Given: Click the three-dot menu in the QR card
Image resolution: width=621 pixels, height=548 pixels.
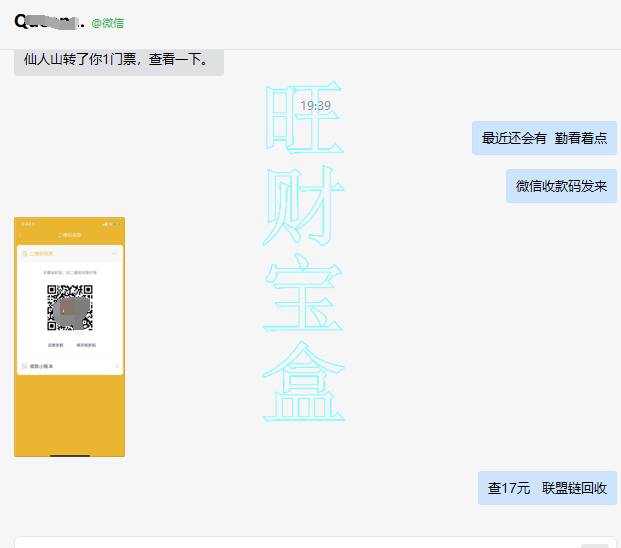Looking at the screenshot, I should click(115, 253).
